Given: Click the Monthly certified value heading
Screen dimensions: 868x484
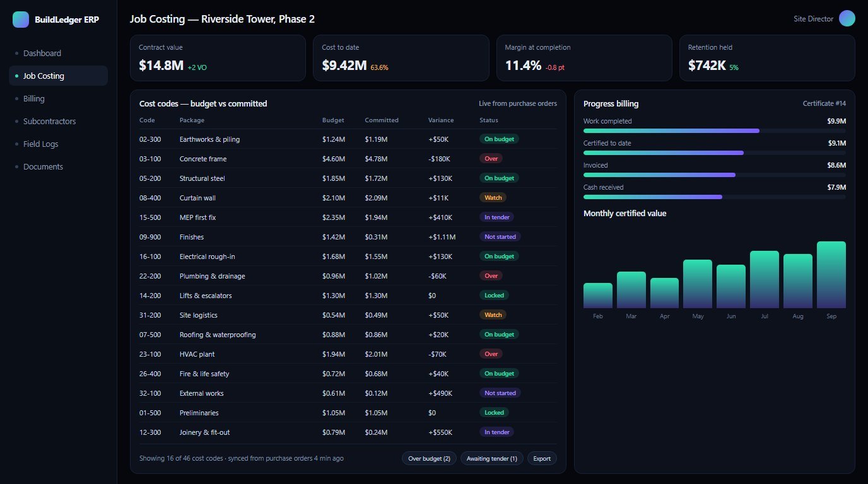Looking at the screenshot, I should (x=625, y=214).
